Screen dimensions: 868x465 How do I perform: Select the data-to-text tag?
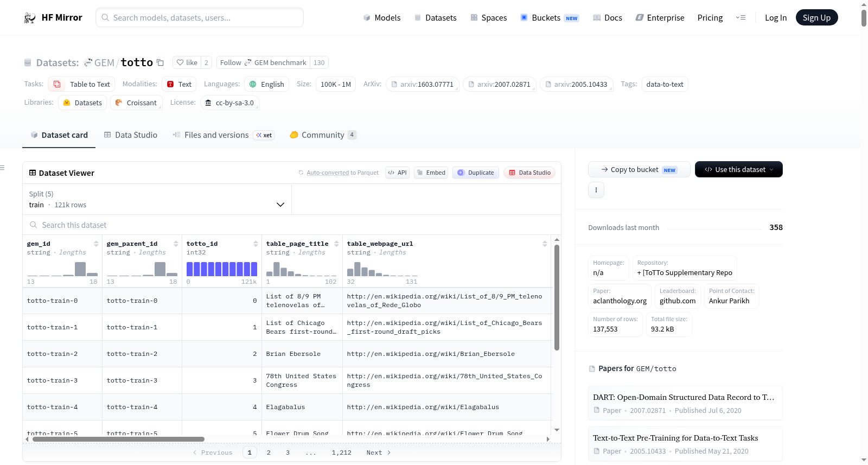[x=665, y=84]
